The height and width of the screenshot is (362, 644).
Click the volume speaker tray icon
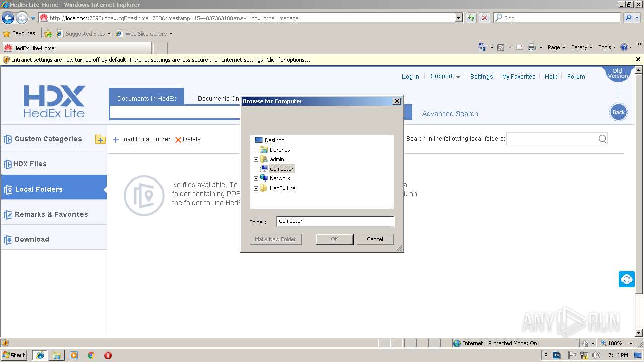[597, 355]
